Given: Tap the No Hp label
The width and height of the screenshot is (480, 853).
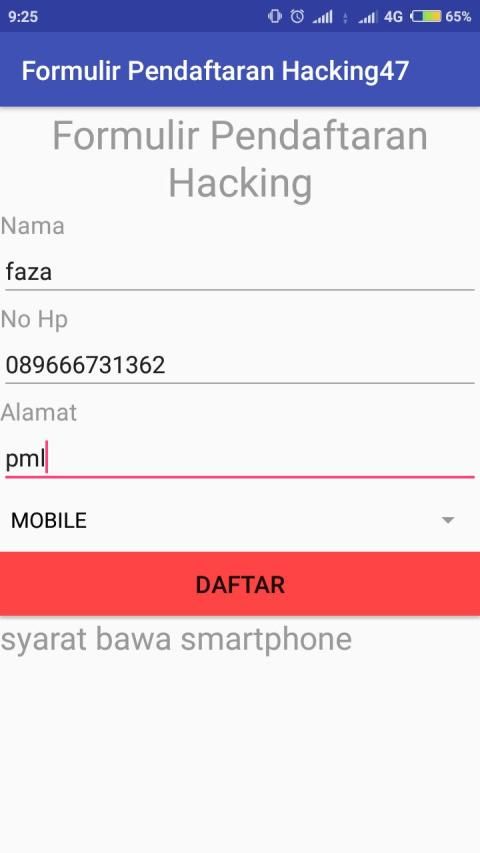Looking at the screenshot, I should click(34, 320).
